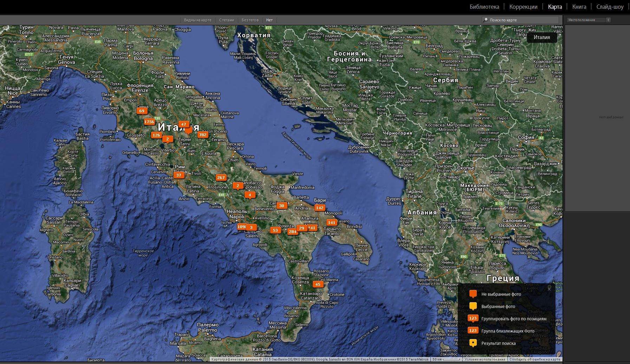This screenshot has width=630, height=364.
Task: Click 'Группировать фото по позициям' legend entry
Action: (514, 319)
